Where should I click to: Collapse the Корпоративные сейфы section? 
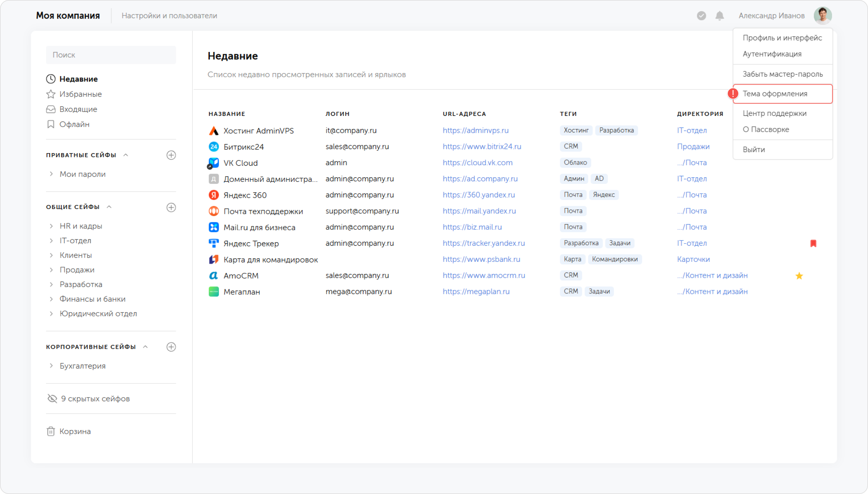tap(145, 347)
